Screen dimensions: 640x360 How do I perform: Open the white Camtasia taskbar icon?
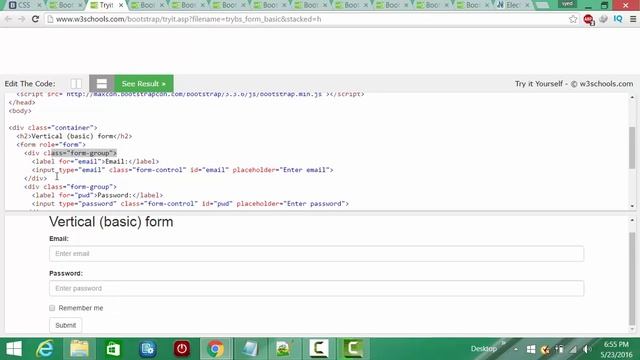[319, 349]
